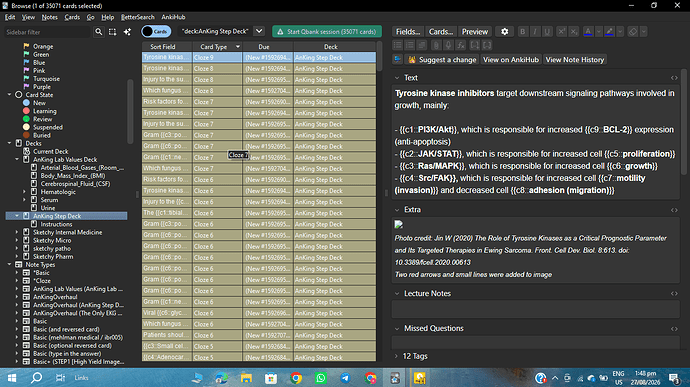Screen dimensions: 690x387
Task: Apply underline formatting
Action: coord(547,32)
